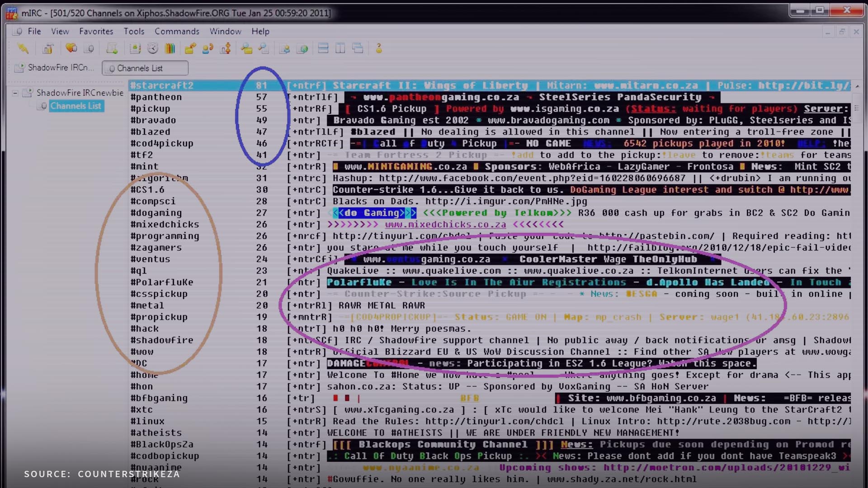Open the Notify List toolbar icon
Screen dimensions: 868x488
(285, 48)
